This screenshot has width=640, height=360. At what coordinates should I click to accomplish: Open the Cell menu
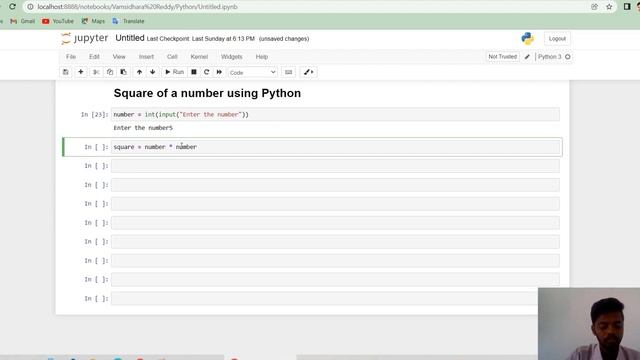tap(172, 57)
